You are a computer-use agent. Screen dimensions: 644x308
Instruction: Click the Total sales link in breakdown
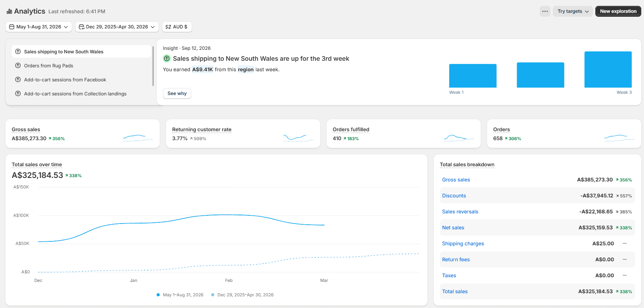pyautogui.click(x=455, y=292)
